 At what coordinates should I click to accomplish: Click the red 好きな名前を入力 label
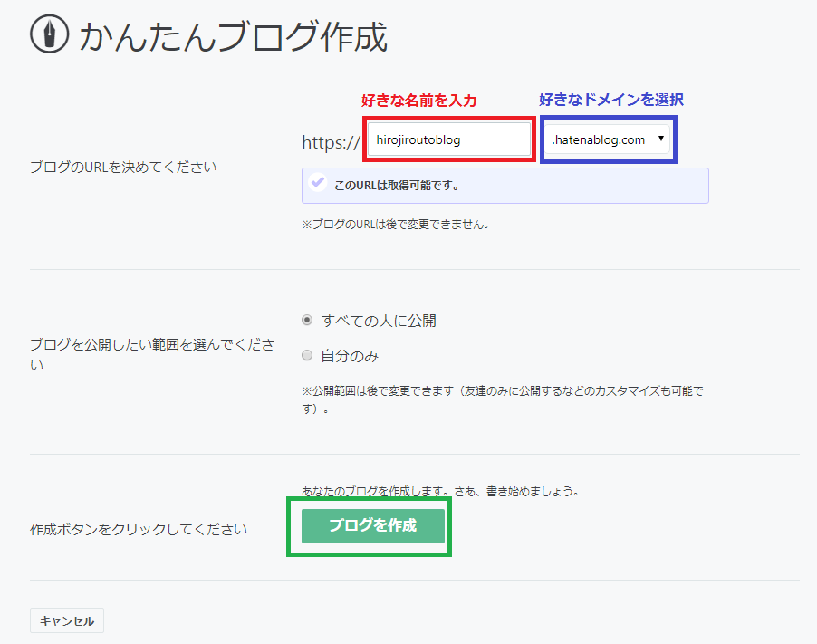pos(418,101)
